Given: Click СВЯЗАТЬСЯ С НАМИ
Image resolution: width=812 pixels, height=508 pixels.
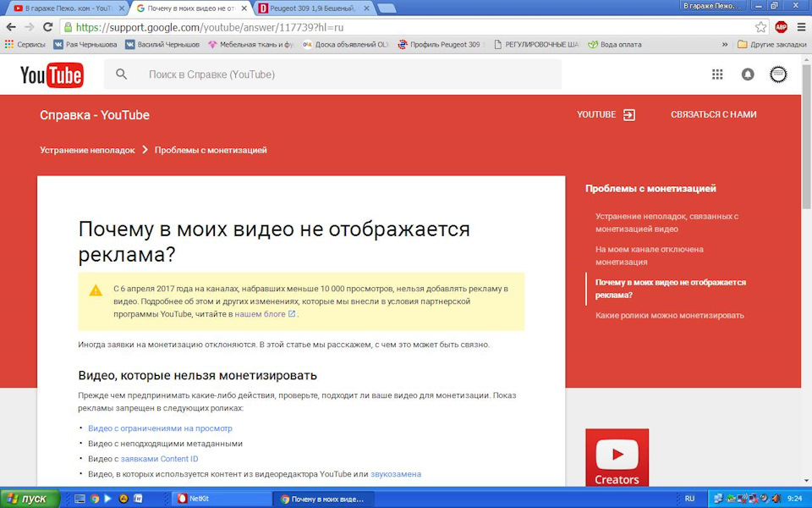Looking at the screenshot, I should point(714,114).
